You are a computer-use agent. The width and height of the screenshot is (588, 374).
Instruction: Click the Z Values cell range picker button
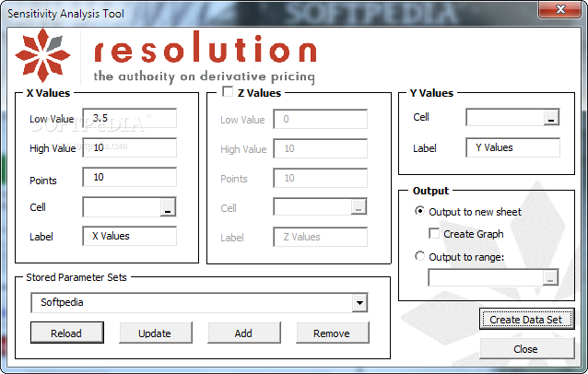pos(359,207)
